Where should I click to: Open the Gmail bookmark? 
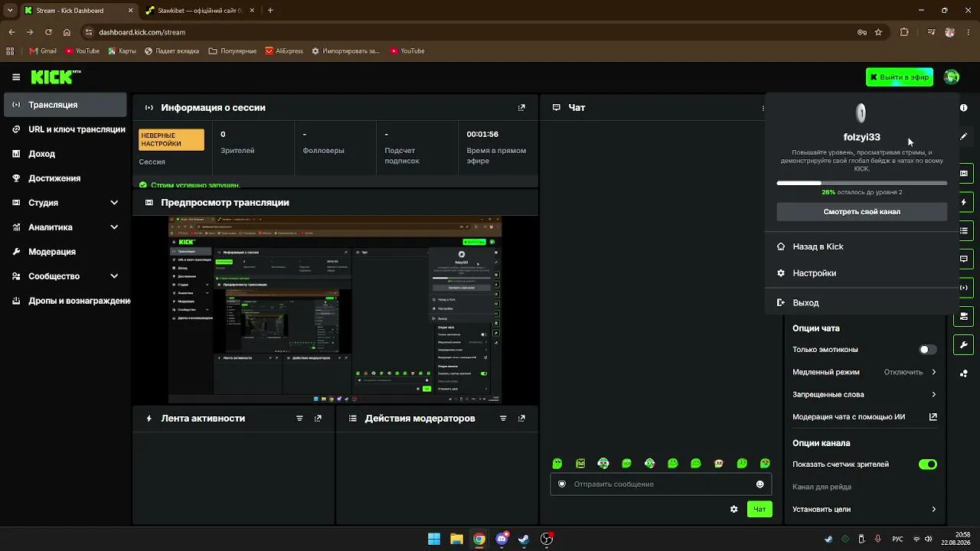point(43,51)
